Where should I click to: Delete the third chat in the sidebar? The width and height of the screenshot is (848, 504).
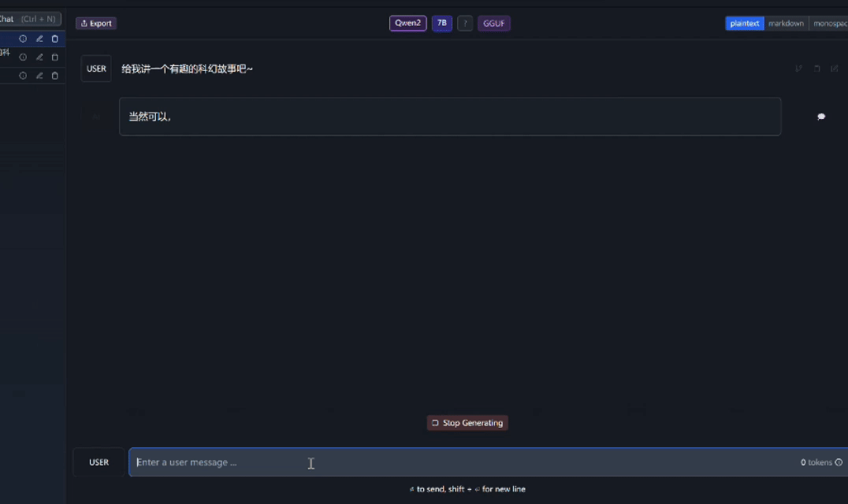point(55,76)
